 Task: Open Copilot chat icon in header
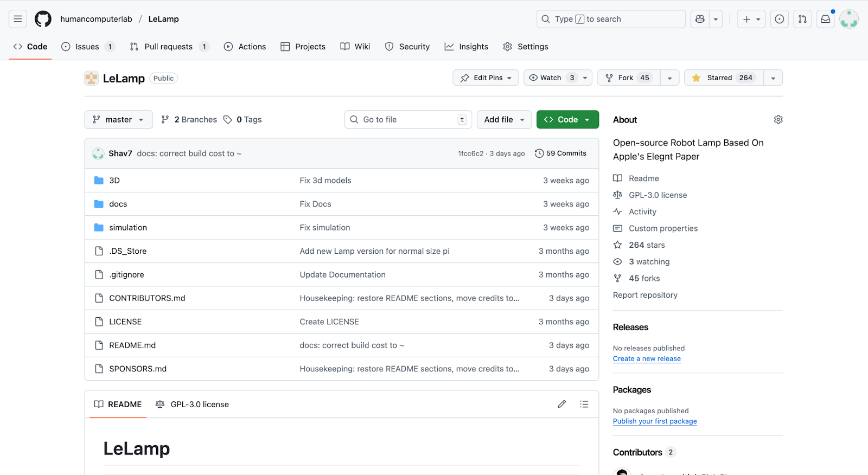tap(700, 19)
